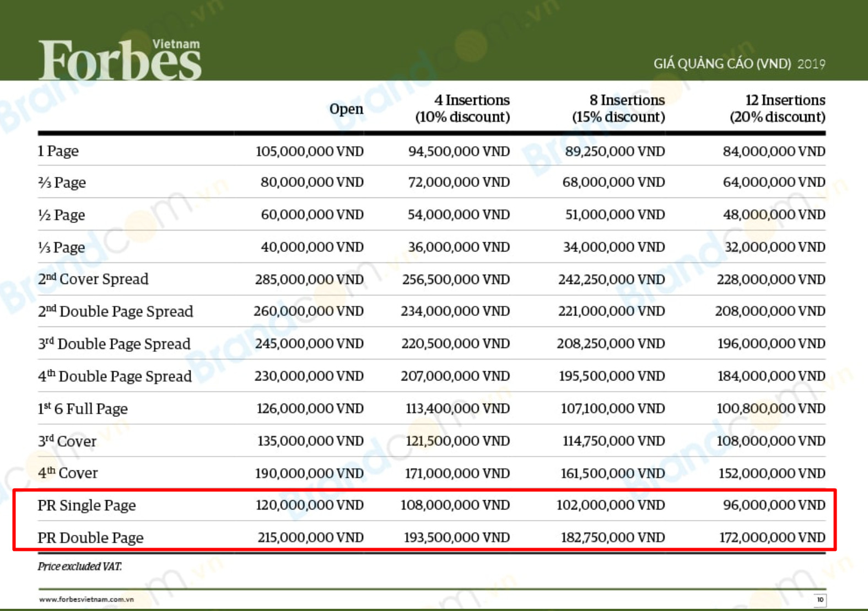This screenshot has height=611, width=868.
Task: Select the '3rd Double Page Spread' label
Action: tap(114, 344)
